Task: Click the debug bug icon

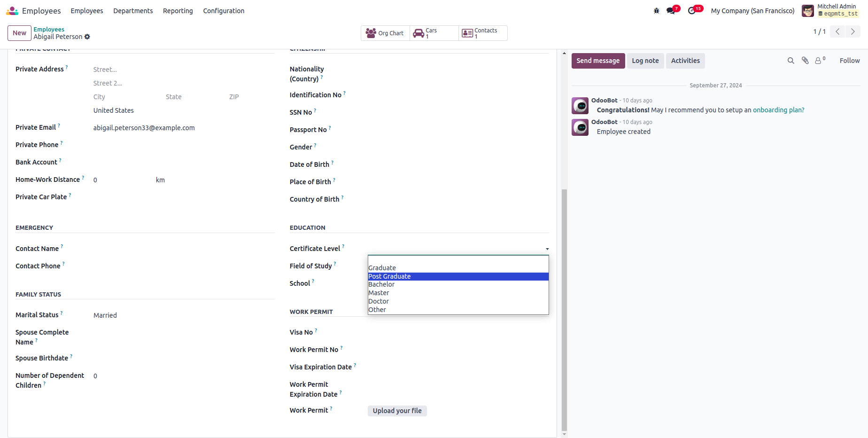Action: tap(657, 11)
